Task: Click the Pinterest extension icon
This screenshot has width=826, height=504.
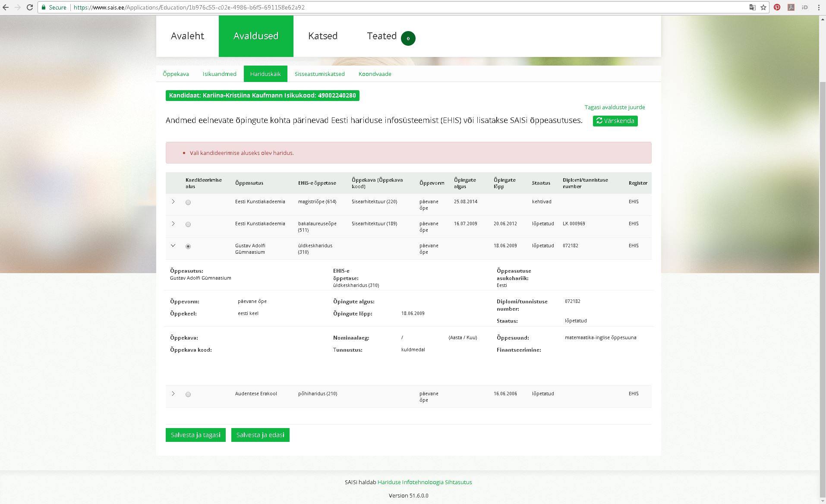Action: tap(777, 7)
